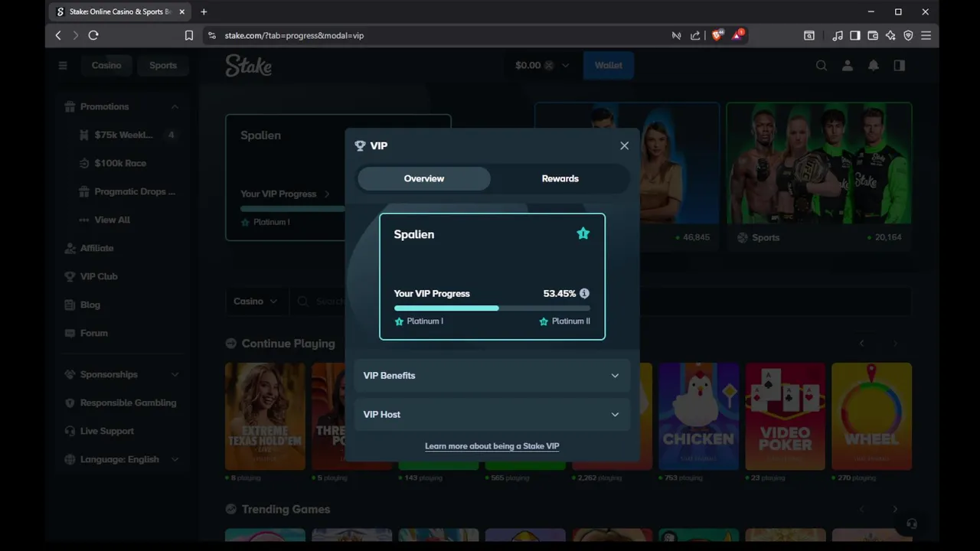The image size is (980, 551).
Task: Open the Casino search filter dropdown
Action: 256,302
